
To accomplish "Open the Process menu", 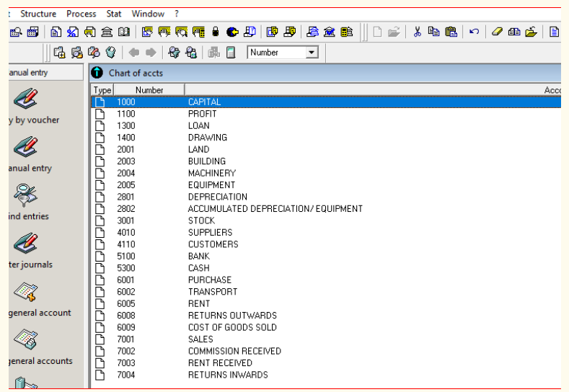I will click(81, 14).
